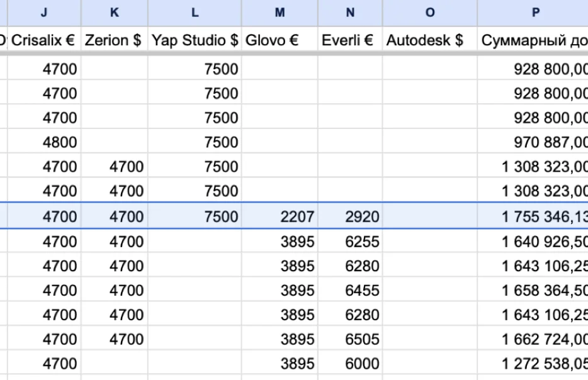The height and width of the screenshot is (380, 588).
Task: Select the total cell 970 887,00
Action: [x=533, y=142]
